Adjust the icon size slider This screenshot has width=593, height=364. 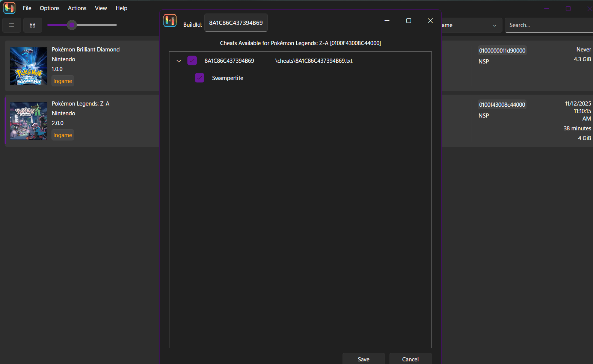(72, 25)
